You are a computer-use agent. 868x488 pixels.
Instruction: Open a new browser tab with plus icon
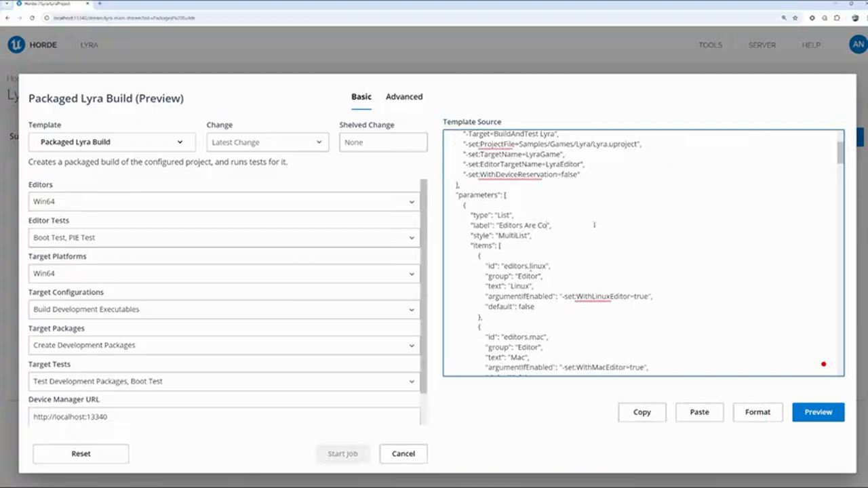click(x=100, y=4)
